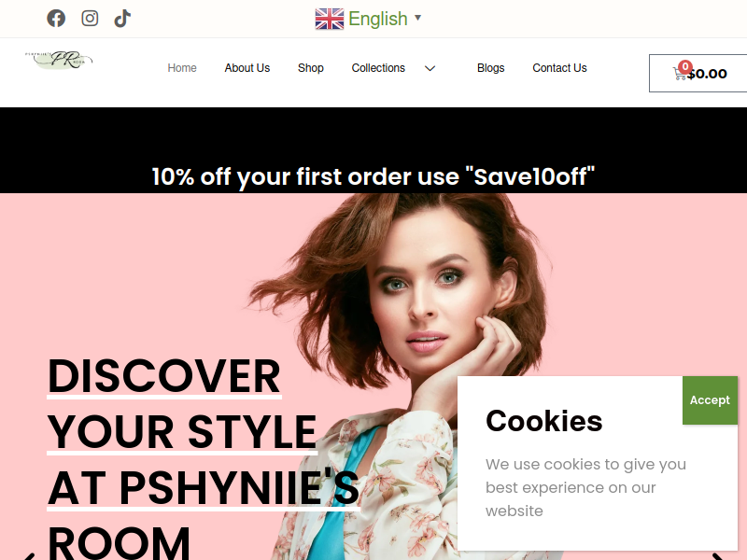Open the TikTok profile icon
Image resolution: width=747 pixels, height=560 pixels.
122,19
